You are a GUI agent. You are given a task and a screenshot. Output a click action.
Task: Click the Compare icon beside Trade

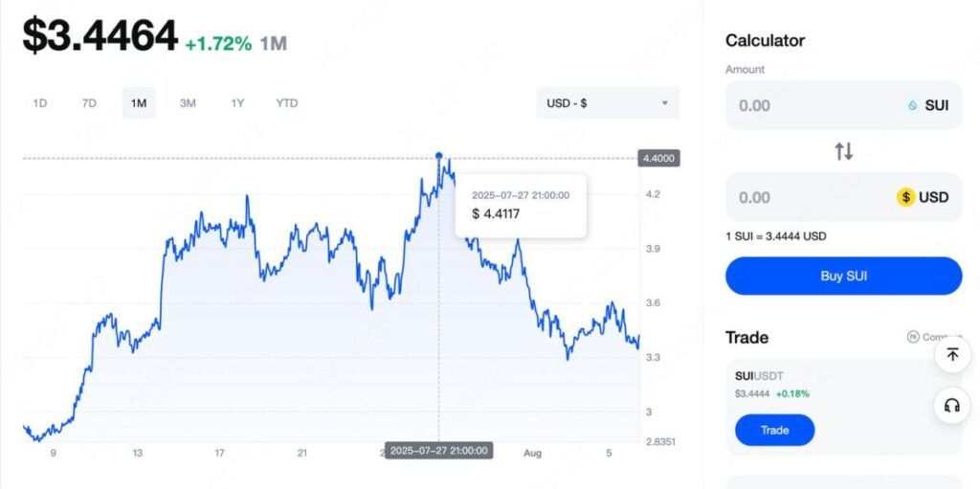[x=912, y=337]
